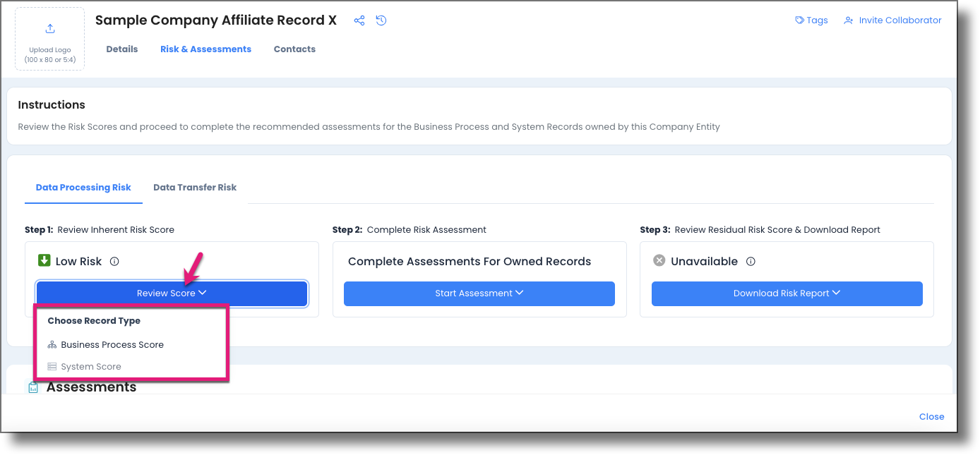This screenshot has height=455, width=980.
Task: Open the Download Risk Report dropdown
Action: point(787,293)
